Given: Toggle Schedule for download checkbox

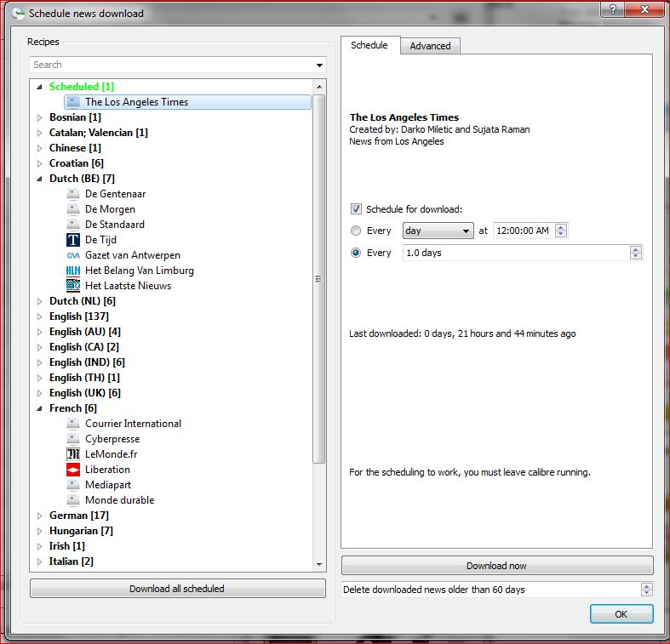Looking at the screenshot, I should click(x=356, y=208).
